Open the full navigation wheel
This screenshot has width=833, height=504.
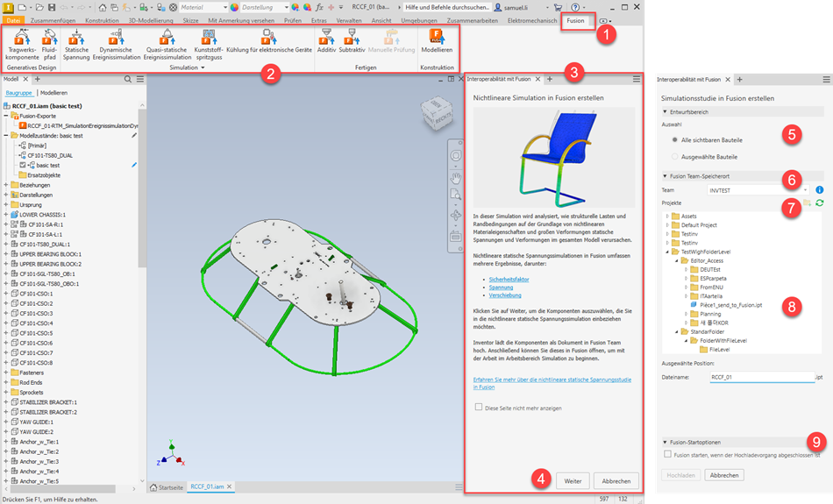click(456, 156)
